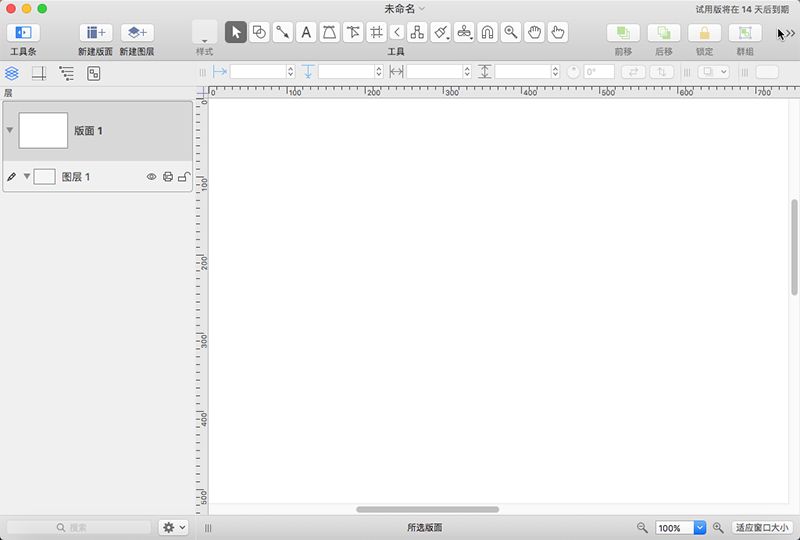Click the 图层 1 layer preview thumbnail
This screenshot has width=800, height=540.
[44, 177]
